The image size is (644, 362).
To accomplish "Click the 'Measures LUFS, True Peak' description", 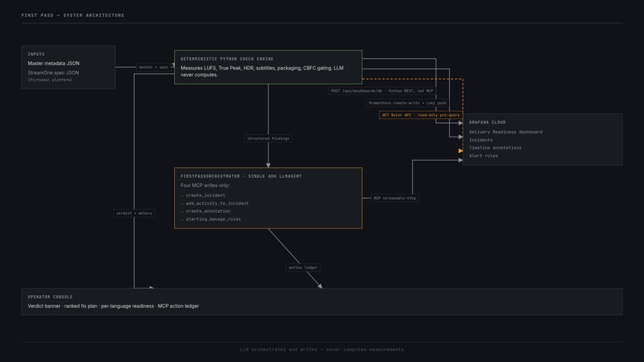I will [262, 71].
